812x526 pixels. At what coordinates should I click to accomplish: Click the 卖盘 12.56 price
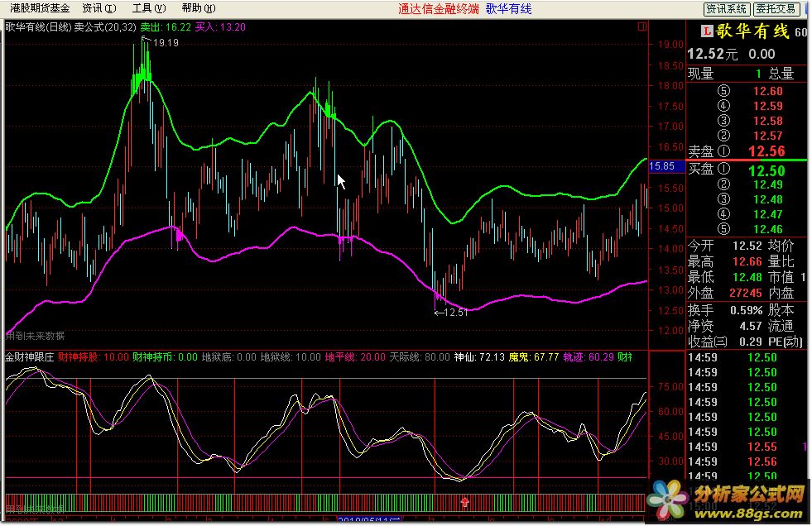pos(766,151)
